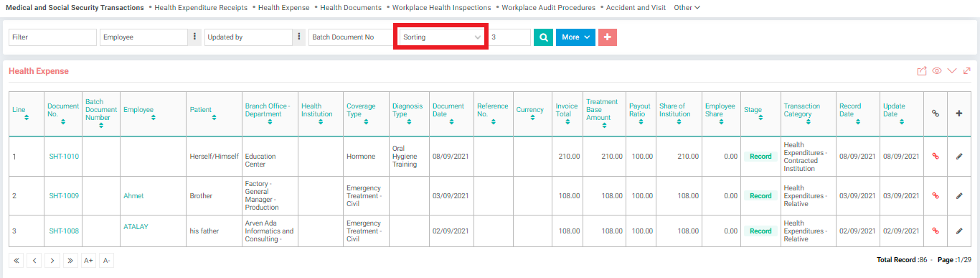980x278 pixels.
Task: Toggle the eye visibility icon in panel header
Action: pos(937,71)
